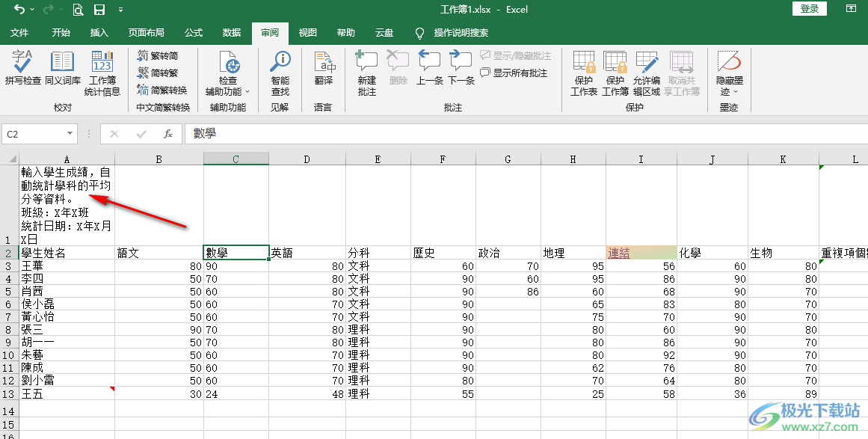Open the Name Box dropdown arrow
This screenshot has width=868, height=439.
(x=70, y=133)
